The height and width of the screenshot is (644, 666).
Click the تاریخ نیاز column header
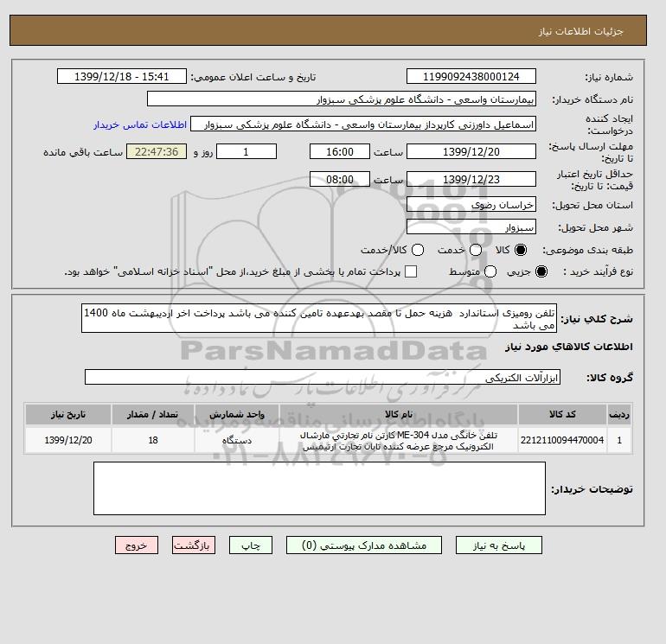[68, 414]
